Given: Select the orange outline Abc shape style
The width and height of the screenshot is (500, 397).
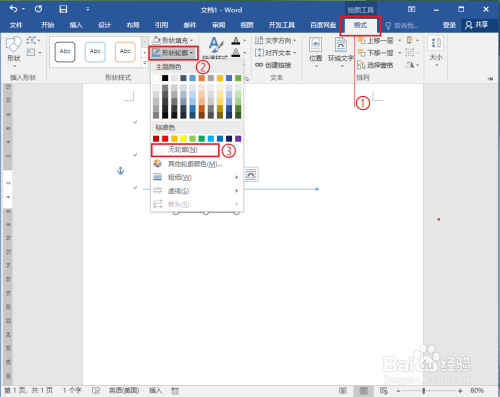Looking at the screenshot, I should click(125, 52).
